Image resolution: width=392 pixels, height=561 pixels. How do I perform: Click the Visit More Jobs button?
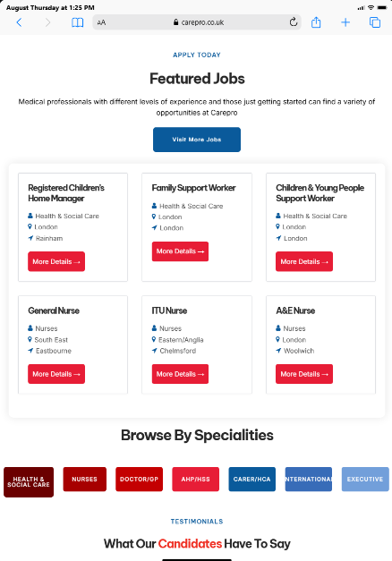197,140
